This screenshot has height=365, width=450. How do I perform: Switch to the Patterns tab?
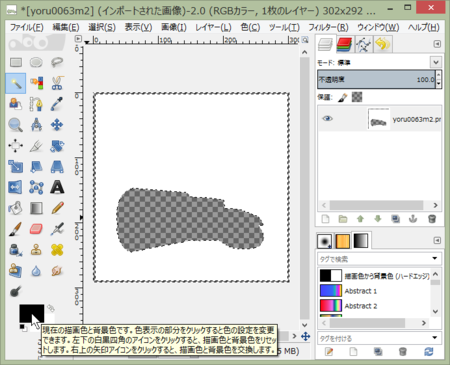coord(343,241)
